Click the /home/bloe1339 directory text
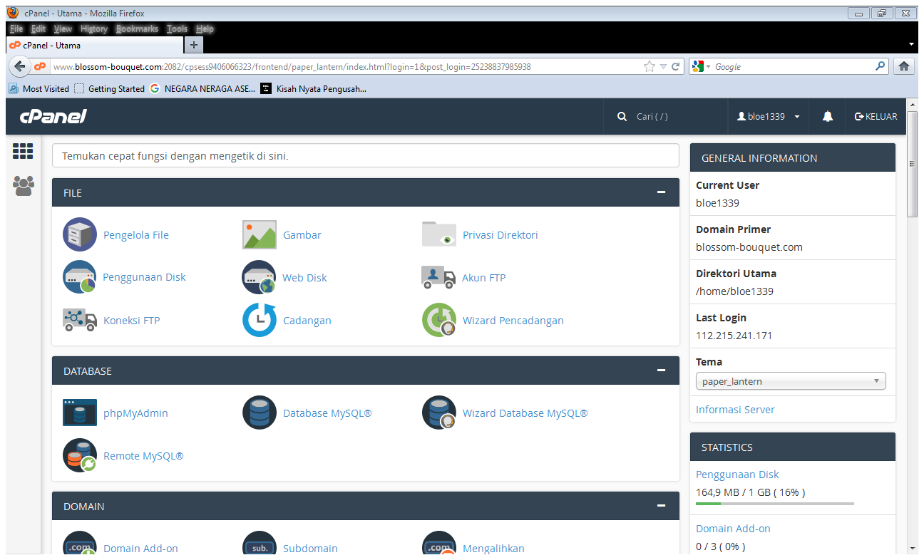Screen dimensions: 924x560 [x=734, y=291]
